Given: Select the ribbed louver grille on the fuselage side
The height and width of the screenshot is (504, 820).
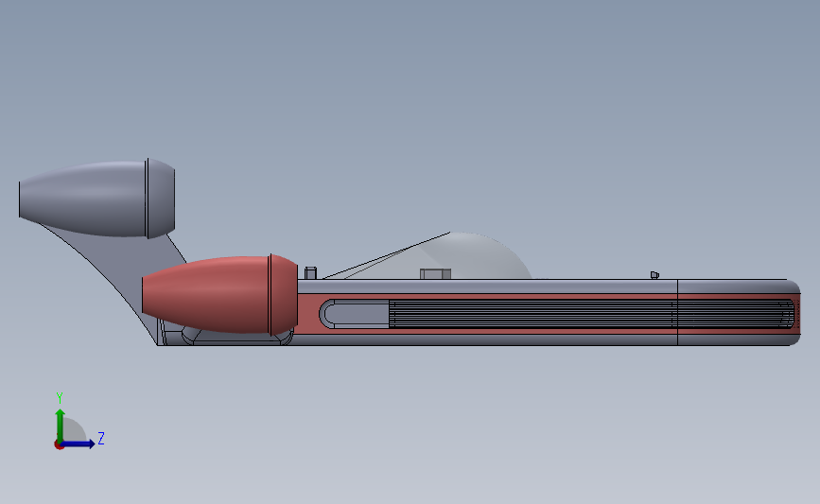Looking at the screenshot, I should coord(591,314).
